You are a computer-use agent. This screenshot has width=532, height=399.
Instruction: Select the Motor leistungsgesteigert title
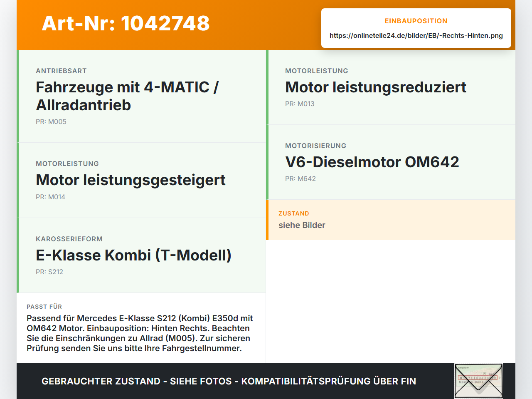131,180
